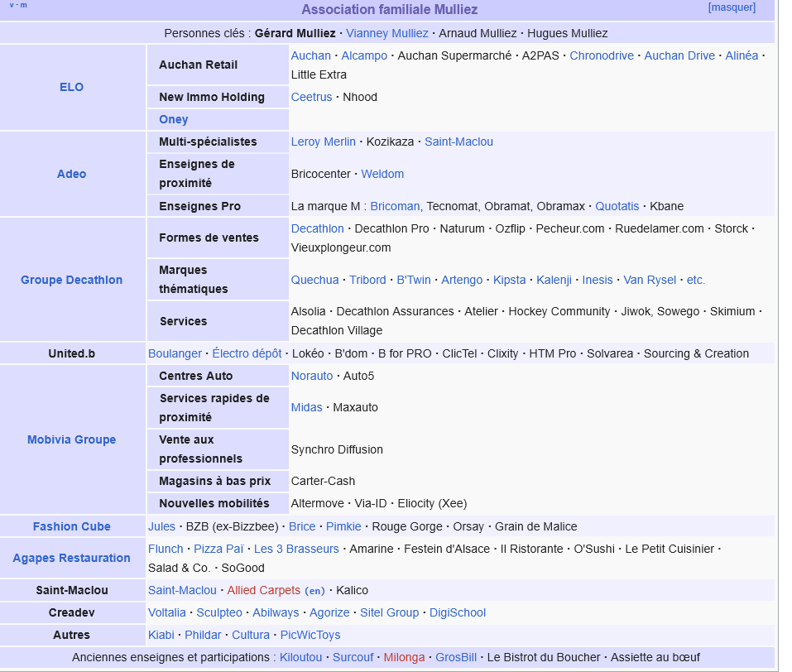Screen dimensions: 792x672
Task: Open the Vianney Mulliez link
Action: click(x=387, y=33)
